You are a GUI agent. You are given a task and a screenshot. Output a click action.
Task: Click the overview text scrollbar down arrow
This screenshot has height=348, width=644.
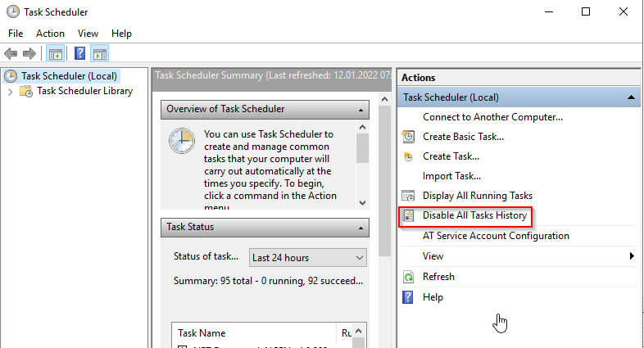click(362, 202)
